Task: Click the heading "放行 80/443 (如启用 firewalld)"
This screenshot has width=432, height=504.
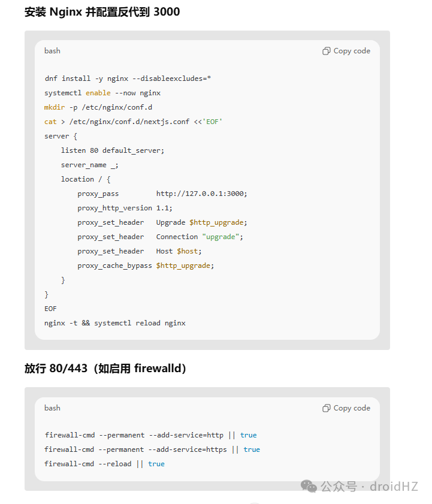Action: pyautogui.click(x=105, y=369)
